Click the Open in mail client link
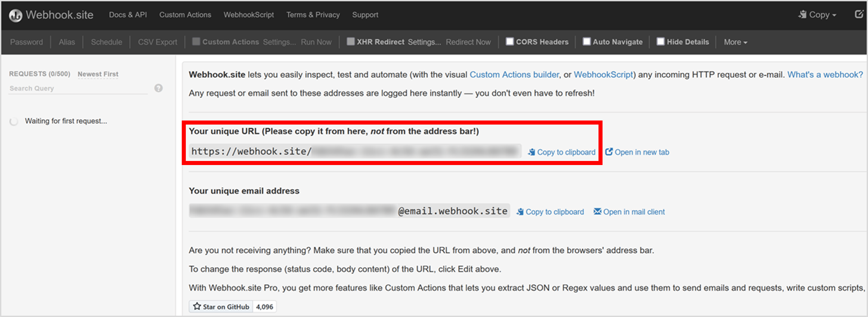Screen dimensions: 868x317 (629, 212)
